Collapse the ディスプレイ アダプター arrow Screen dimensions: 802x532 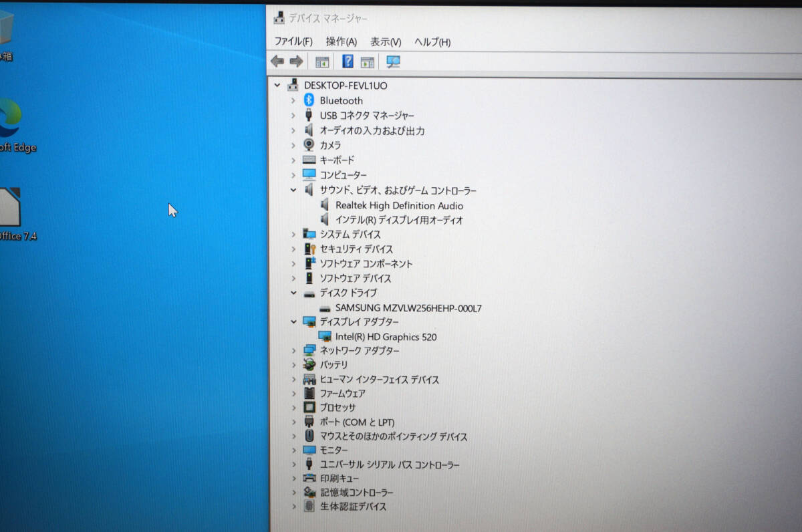pos(293,321)
